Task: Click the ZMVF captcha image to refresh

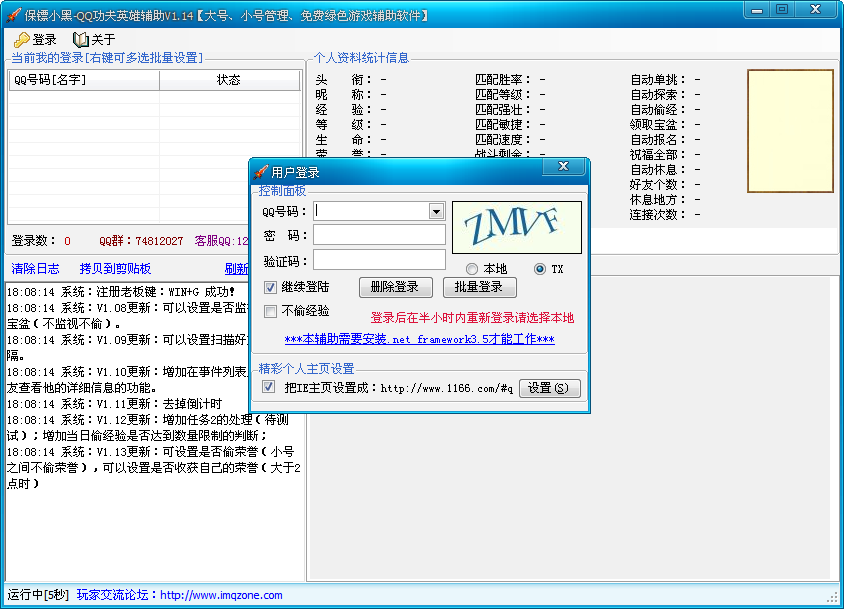Action: pyautogui.click(x=517, y=227)
